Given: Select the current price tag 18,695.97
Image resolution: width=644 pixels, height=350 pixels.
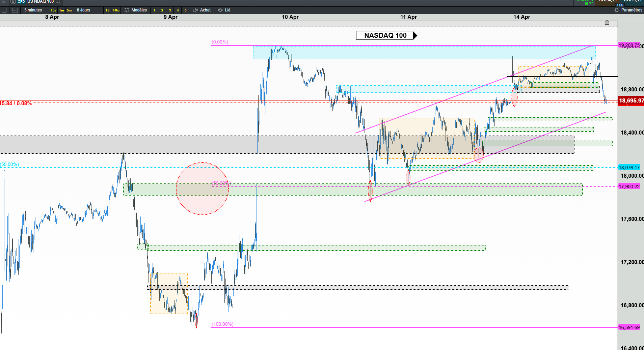Looking at the screenshot, I should [x=631, y=100].
